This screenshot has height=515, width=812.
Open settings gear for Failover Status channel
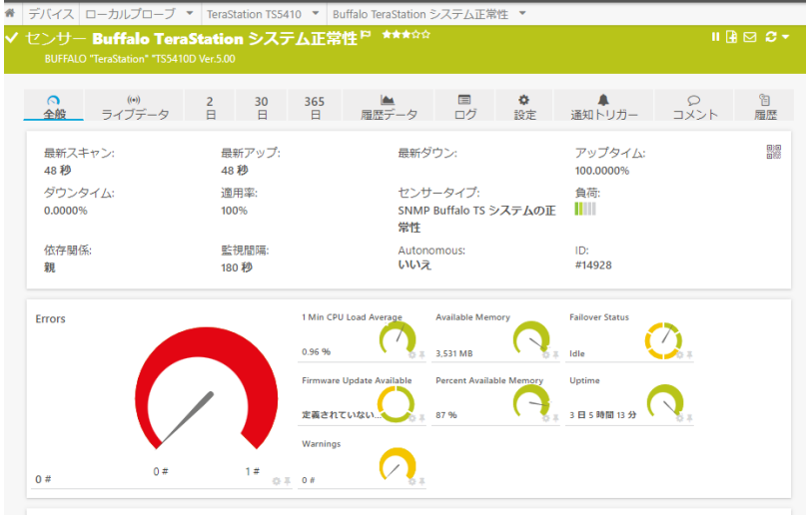[x=680, y=355]
